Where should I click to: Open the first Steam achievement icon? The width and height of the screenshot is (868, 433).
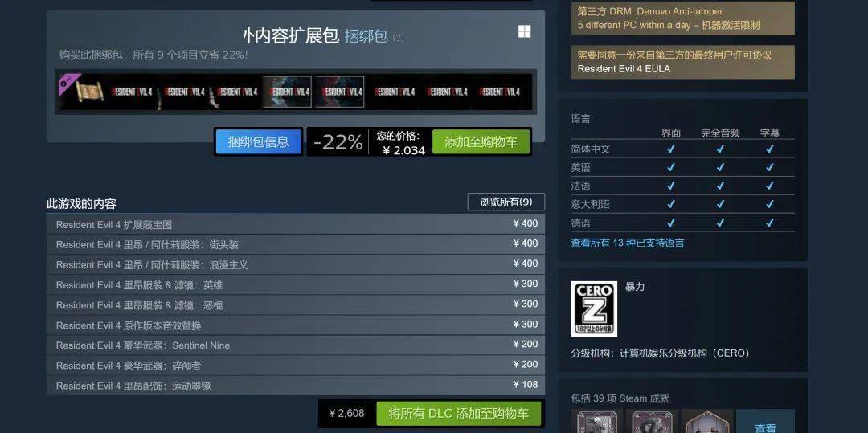(x=596, y=421)
